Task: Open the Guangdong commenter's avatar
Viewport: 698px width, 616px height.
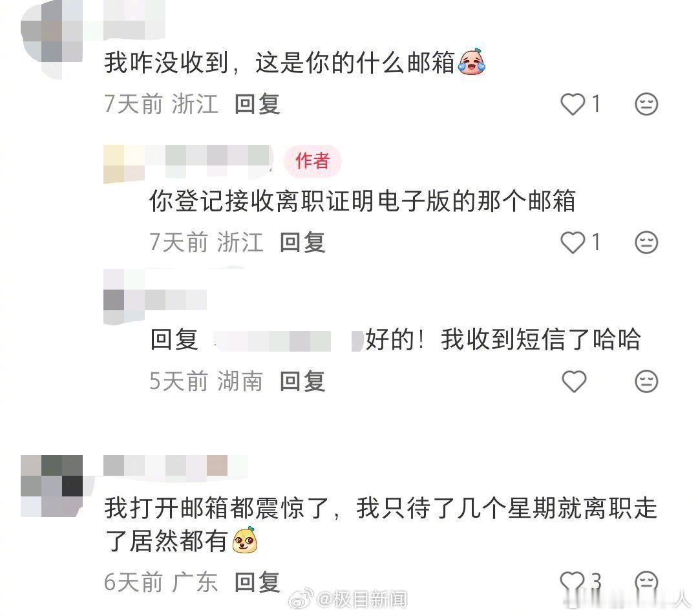Action: click(x=52, y=486)
